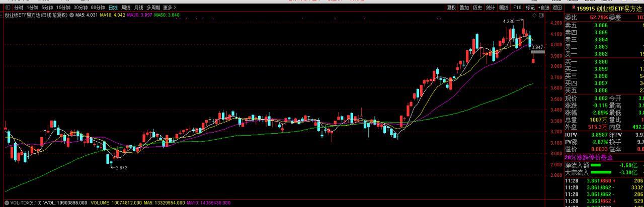The height and width of the screenshot is (207, 644).
Task: Click the small arrow icon left of chart title
Action: coord(2,15)
